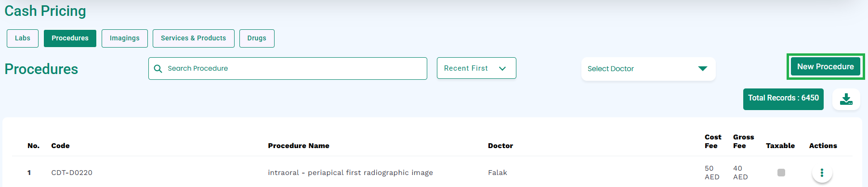Select the Procedures tab
This screenshot has width=868, height=187.
click(70, 38)
